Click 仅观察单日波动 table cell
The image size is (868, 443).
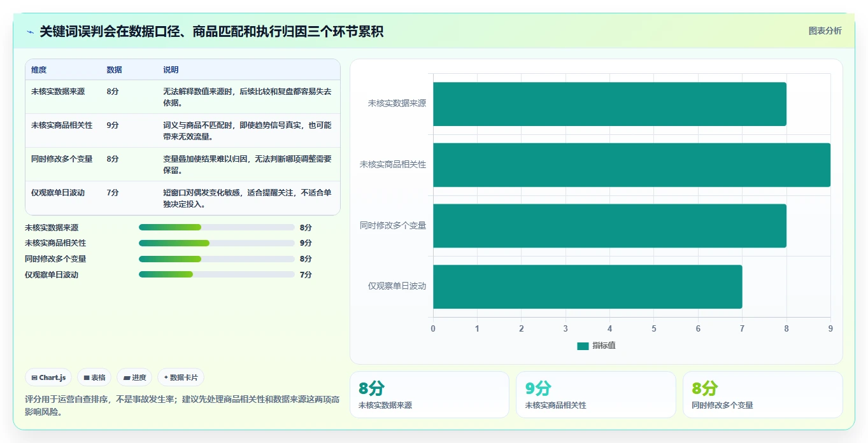point(58,193)
